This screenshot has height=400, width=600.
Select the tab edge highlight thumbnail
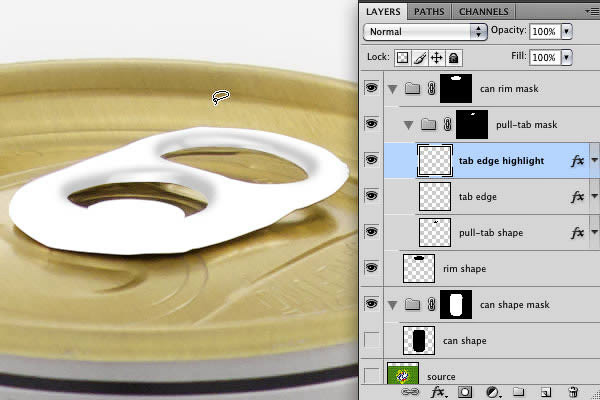(435, 161)
